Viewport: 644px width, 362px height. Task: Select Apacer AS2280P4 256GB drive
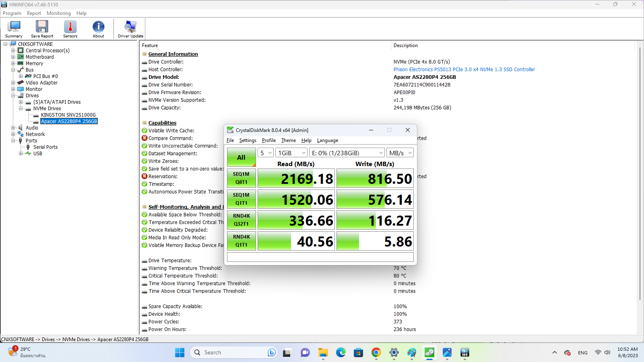[69, 121]
